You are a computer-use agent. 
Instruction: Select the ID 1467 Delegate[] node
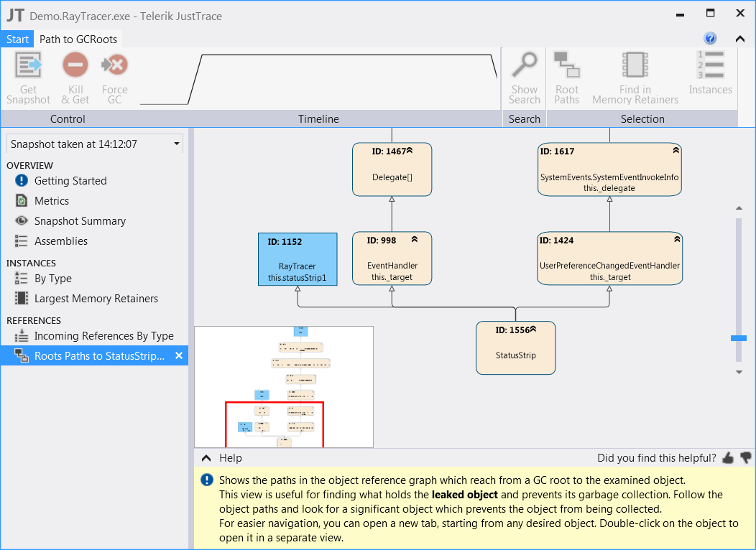[x=392, y=169]
